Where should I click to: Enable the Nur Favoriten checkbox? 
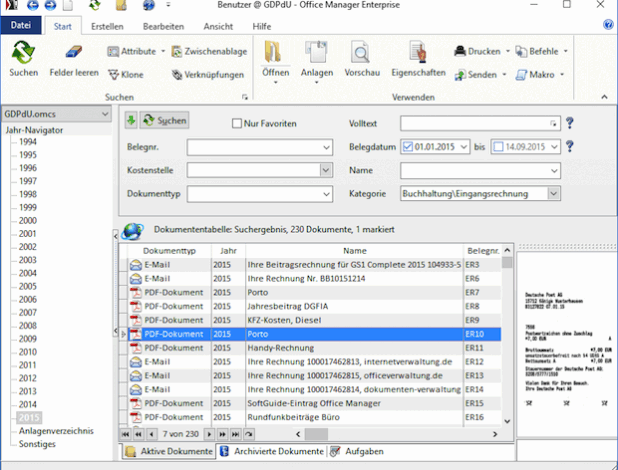tap(236, 123)
